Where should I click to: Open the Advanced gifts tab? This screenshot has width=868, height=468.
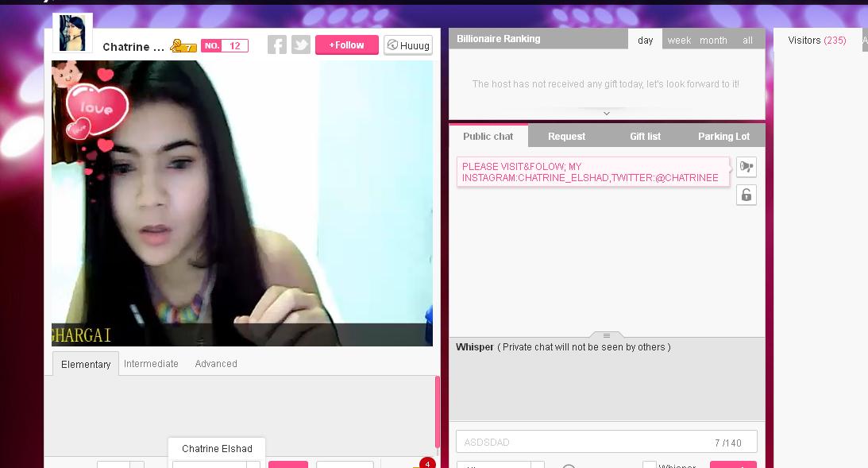click(x=216, y=364)
